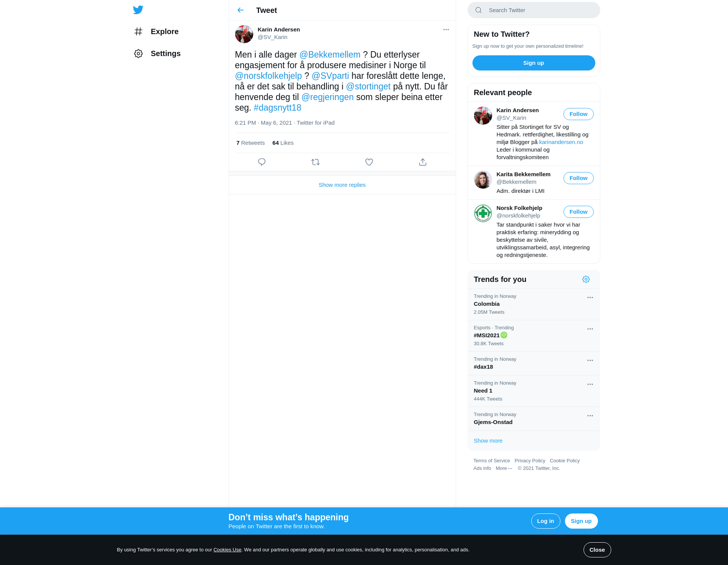Go back using the arrow icon
The width and height of the screenshot is (728, 565).
click(240, 10)
